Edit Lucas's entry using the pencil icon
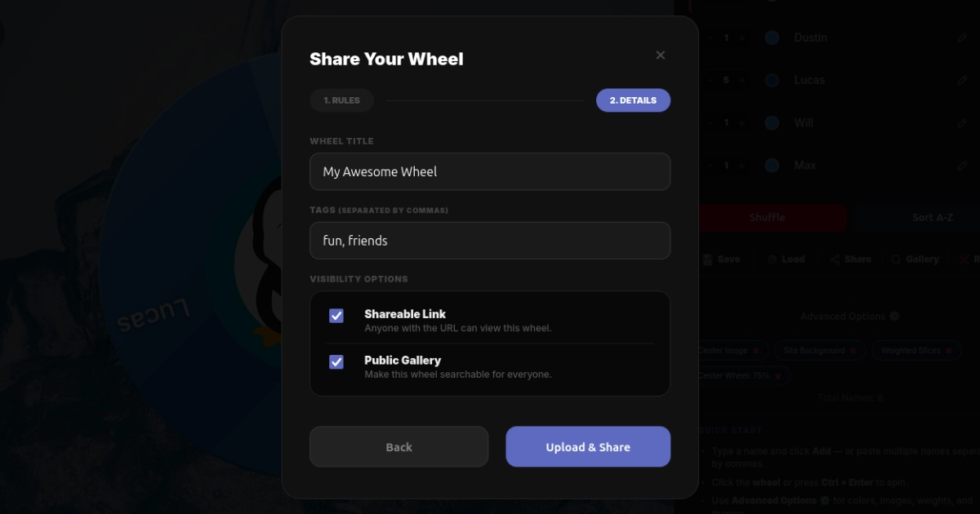The width and height of the screenshot is (980, 514). pyautogui.click(x=962, y=79)
